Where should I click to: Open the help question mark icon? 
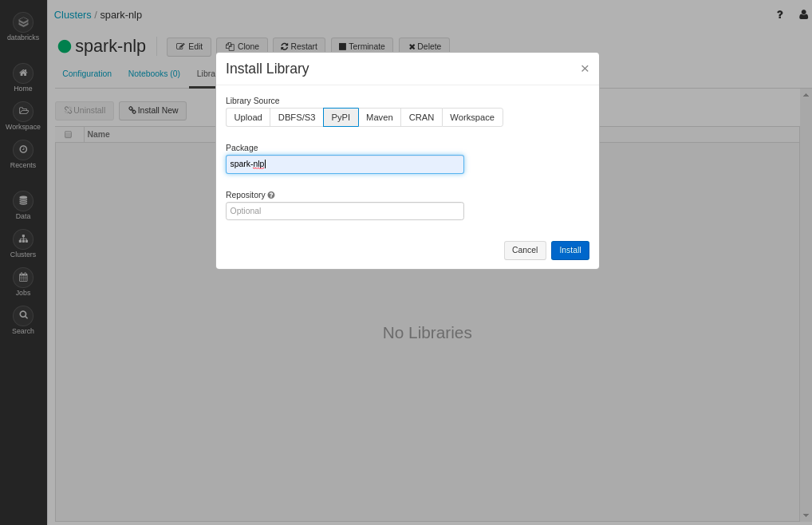pyautogui.click(x=779, y=14)
